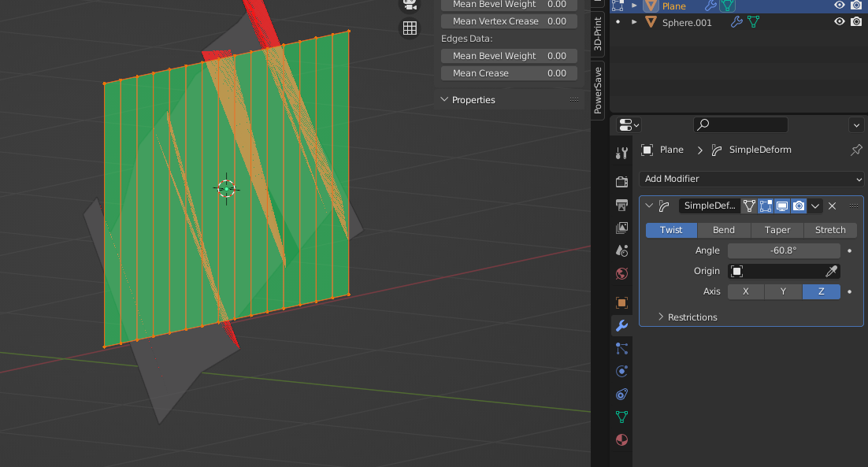Open the Tool properties tab

pos(621,153)
